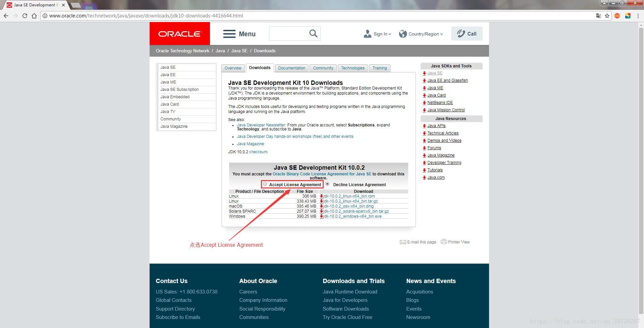Switch to the Training tab
644x328 pixels.
379,68
